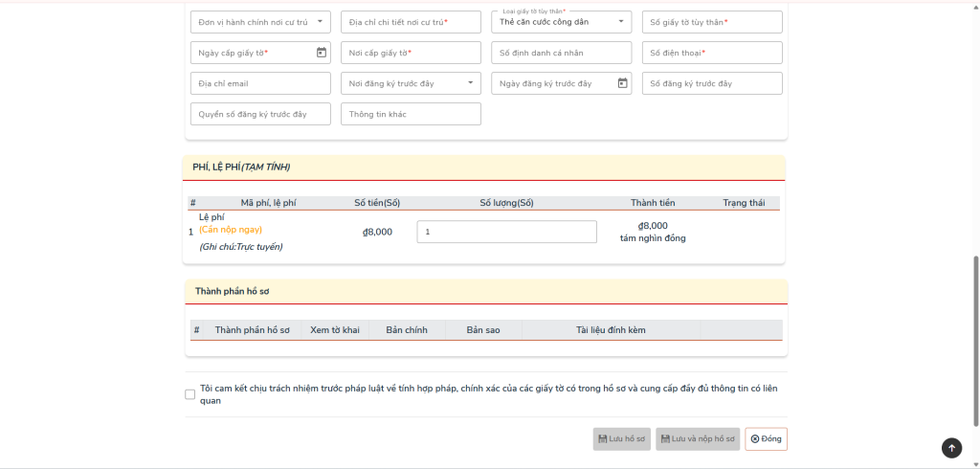Focus the Địa chỉ chi tiết nơi cư trú field
This screenshot has width=980, height=469.
click(411, 22)
